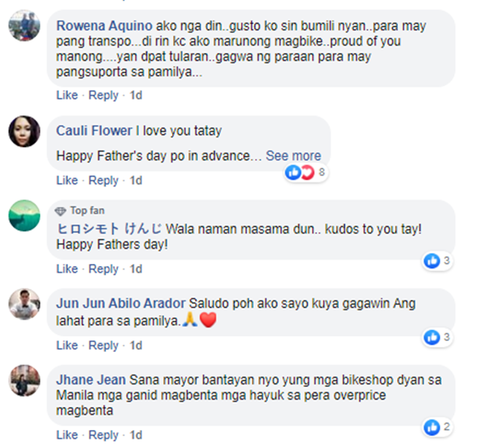483x448 pixels.
Task: Open the Jhane Jean name link
Action: pos(91,380)
